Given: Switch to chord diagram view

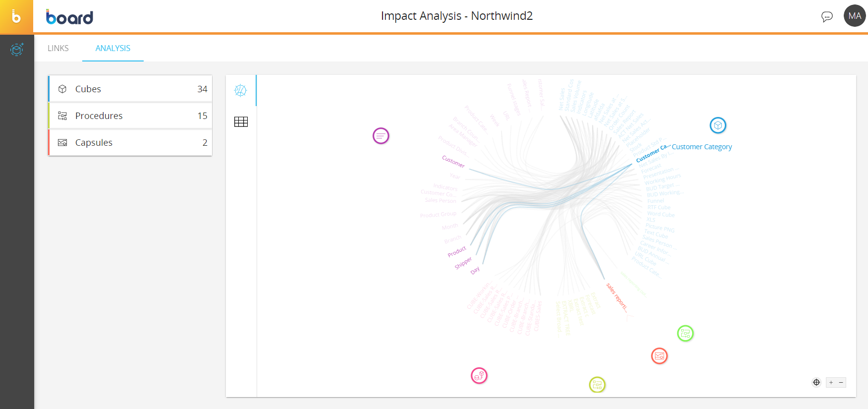Looking at the screenshot, I should tap(241, 90).
